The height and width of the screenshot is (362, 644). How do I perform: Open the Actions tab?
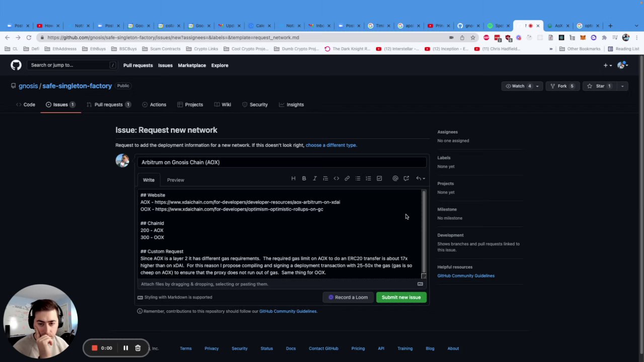click(154, 105)
